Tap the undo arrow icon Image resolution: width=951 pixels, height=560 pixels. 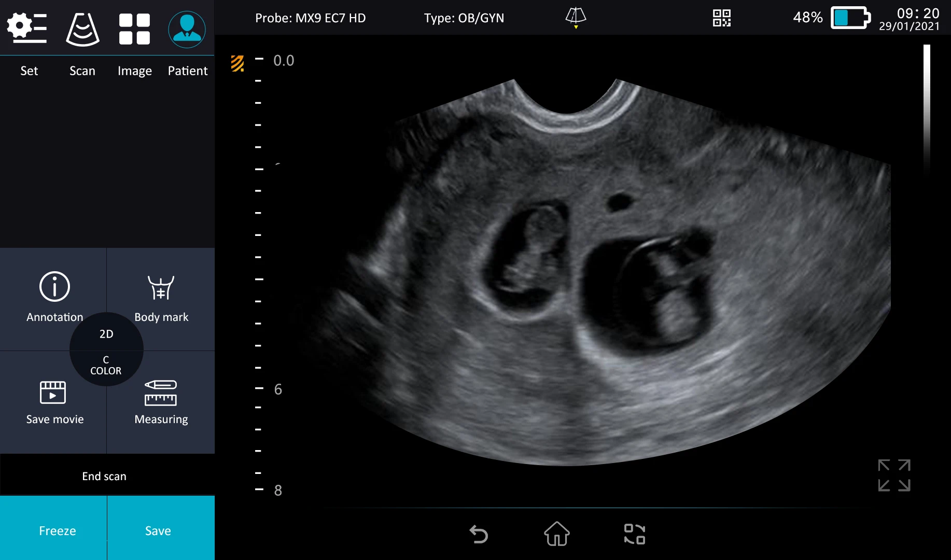pos(479,534)
